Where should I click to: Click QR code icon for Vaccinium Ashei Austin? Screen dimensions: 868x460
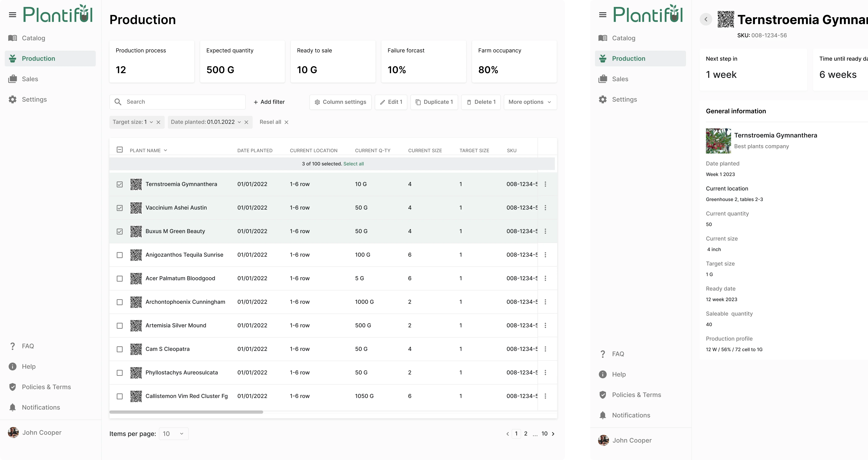[136, 208]
